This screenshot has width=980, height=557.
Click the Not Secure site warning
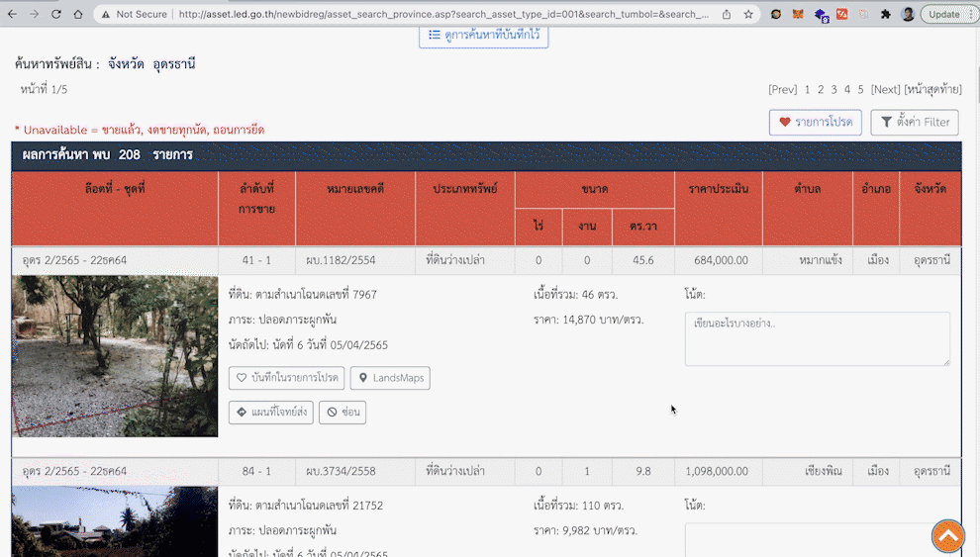tap(134, 14)
